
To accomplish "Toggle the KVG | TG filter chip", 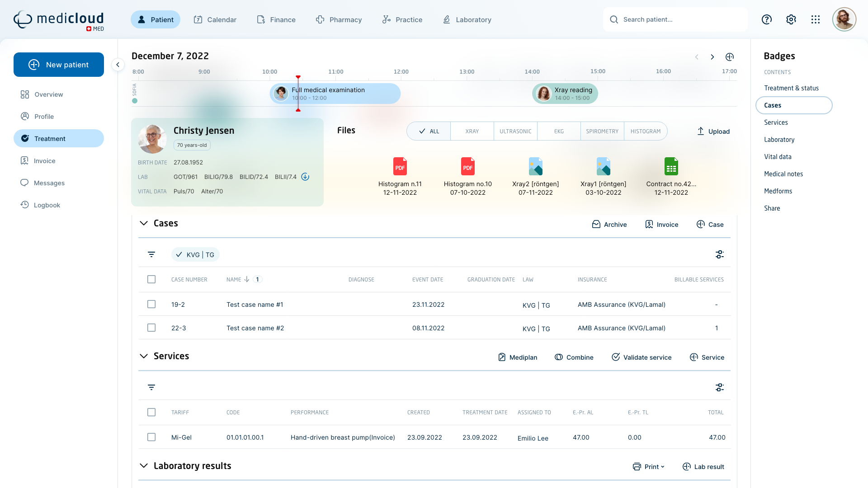I will tap(195, 254).
